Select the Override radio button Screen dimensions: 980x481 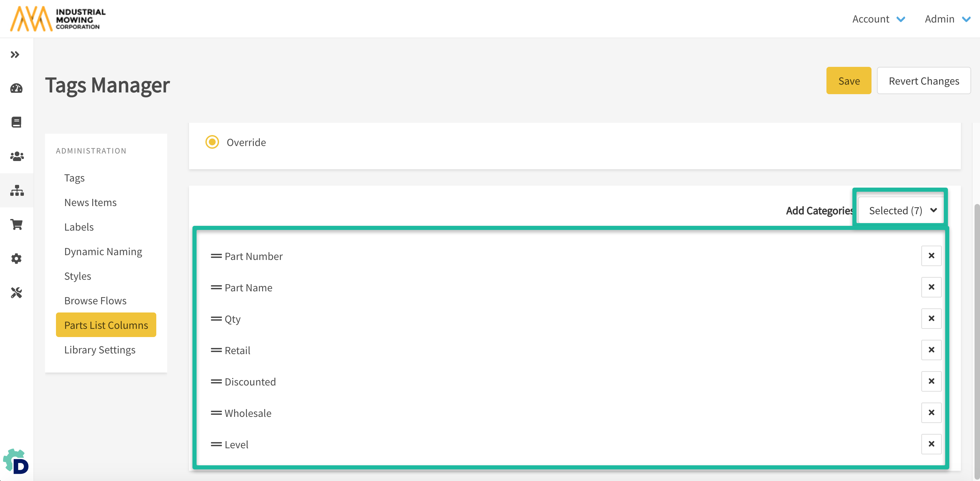pyautogui.click(x=212, y=142)
